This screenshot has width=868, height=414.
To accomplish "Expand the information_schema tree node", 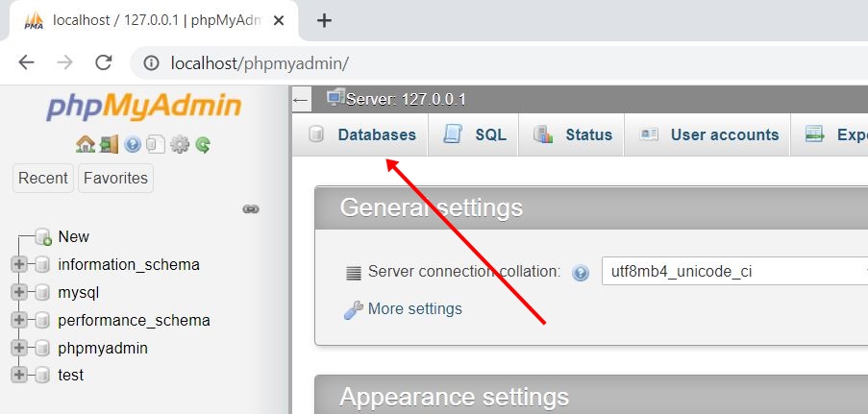I will pyautogui.click(x=19, y=265).
